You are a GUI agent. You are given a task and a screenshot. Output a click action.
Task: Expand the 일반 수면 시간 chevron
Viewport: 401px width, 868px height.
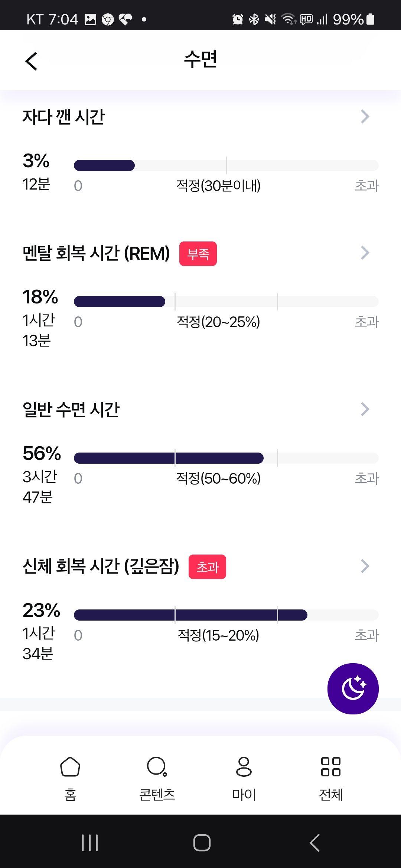pos(365,409)
